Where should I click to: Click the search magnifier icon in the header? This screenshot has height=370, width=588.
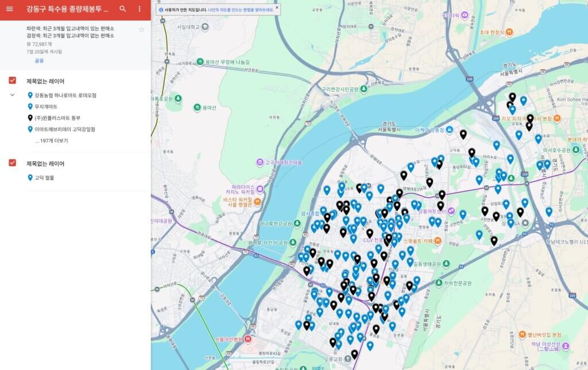(x=122, y=9)
